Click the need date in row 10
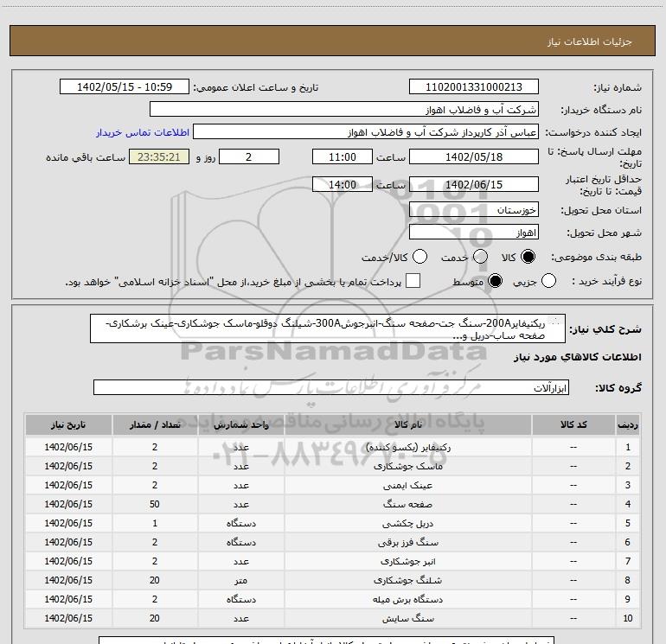The image size is (666, 644). click(68, 618)
